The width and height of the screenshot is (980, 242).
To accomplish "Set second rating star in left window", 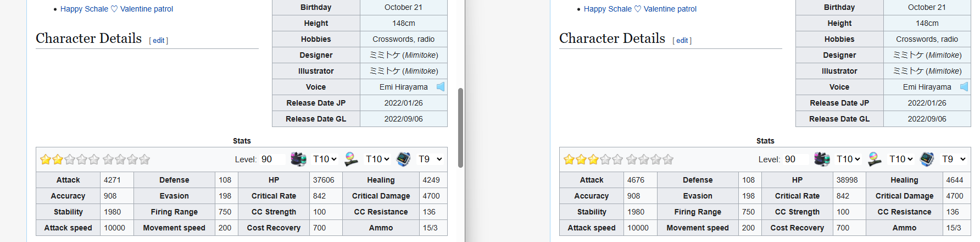I will point(58,159).
